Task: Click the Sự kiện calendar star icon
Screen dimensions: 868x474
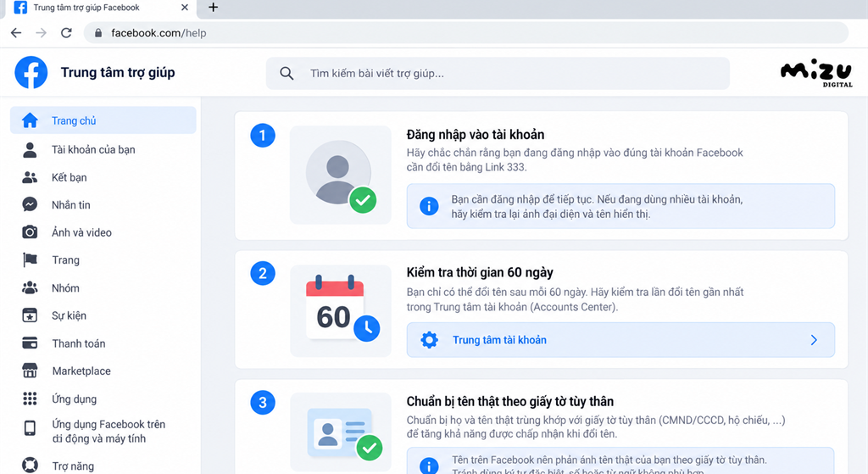Action: click(30, 315)
